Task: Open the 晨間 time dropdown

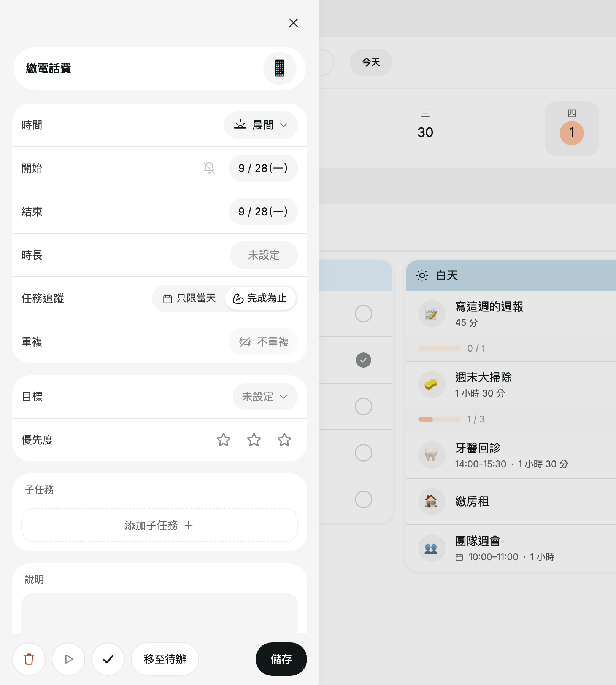Action: (261, 125)
